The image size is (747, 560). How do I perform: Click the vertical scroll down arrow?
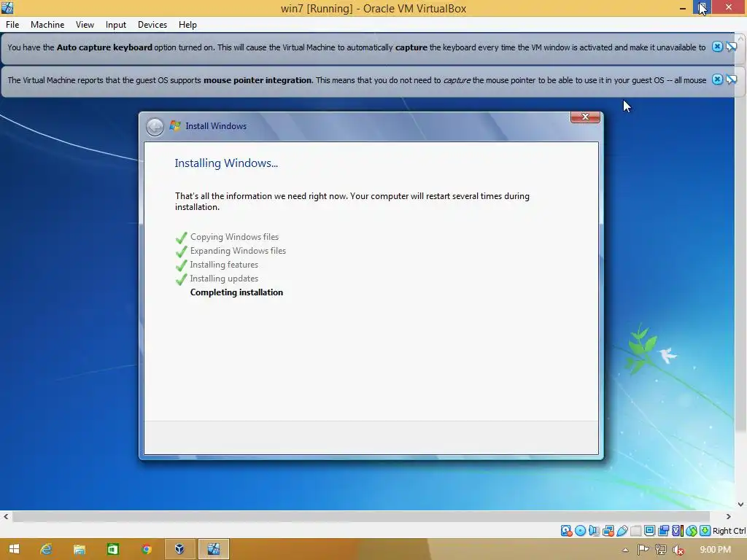tap(741, 505)
